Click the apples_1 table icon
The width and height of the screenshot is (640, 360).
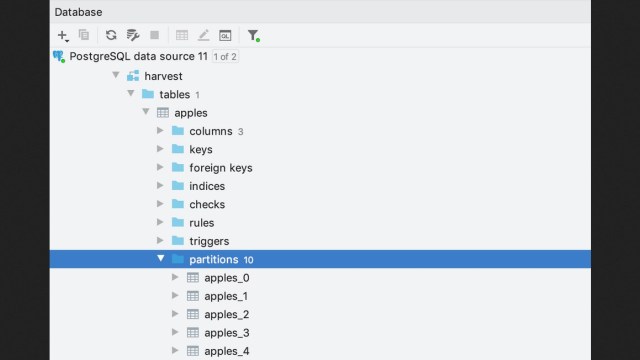coord(193,296)
